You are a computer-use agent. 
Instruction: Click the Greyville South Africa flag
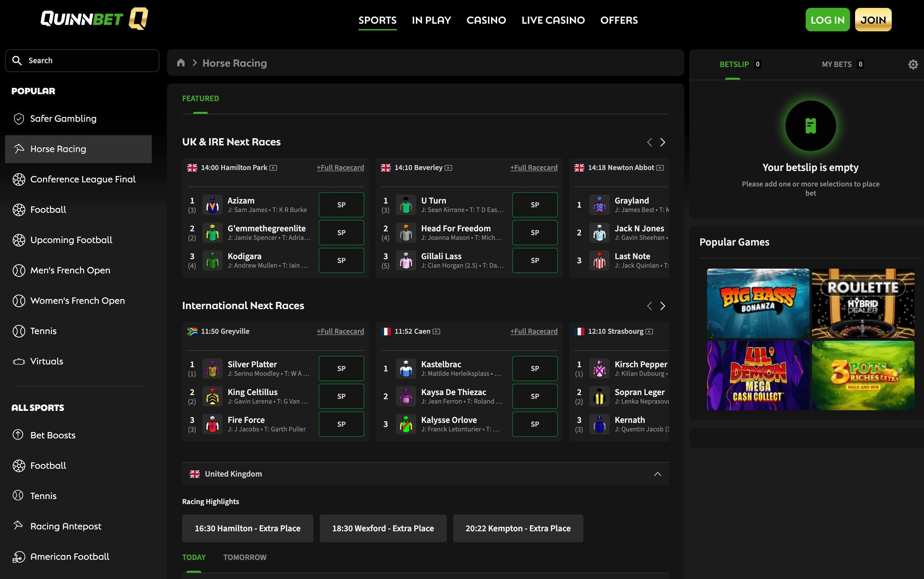[192, 332]
